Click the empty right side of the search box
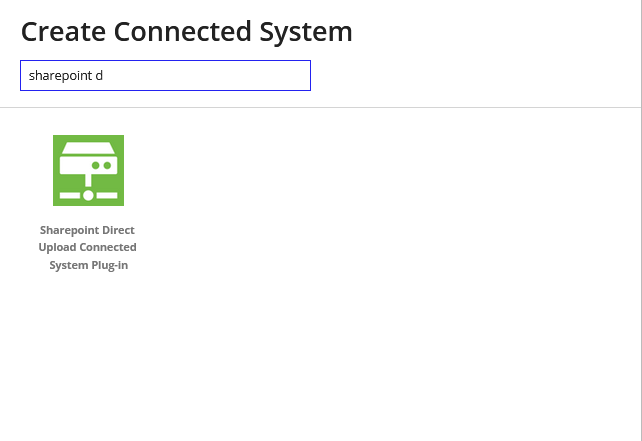This screenshot has width=642, height=441. (x=250, y=75)
